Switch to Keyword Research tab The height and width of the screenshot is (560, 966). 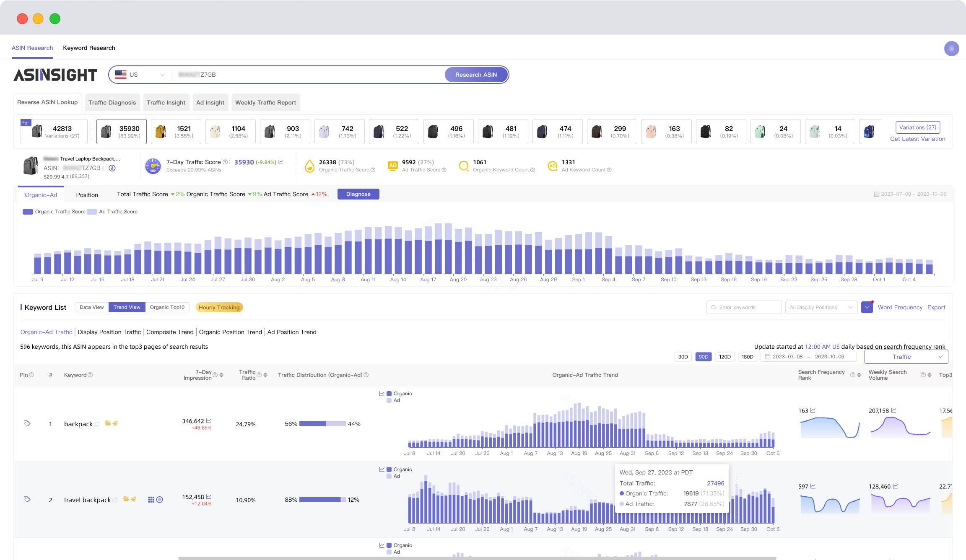tap(89, 48)
